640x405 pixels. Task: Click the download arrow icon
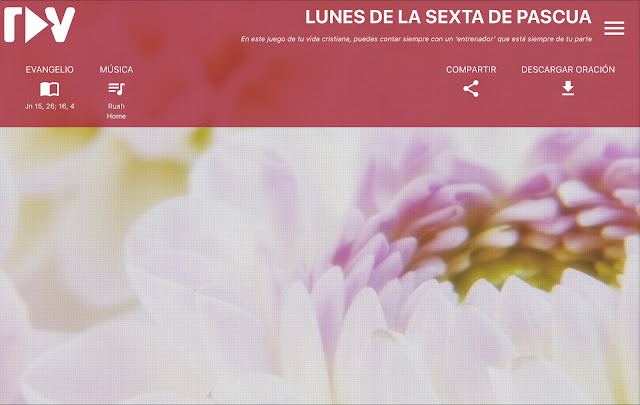(x=568, y=88)
